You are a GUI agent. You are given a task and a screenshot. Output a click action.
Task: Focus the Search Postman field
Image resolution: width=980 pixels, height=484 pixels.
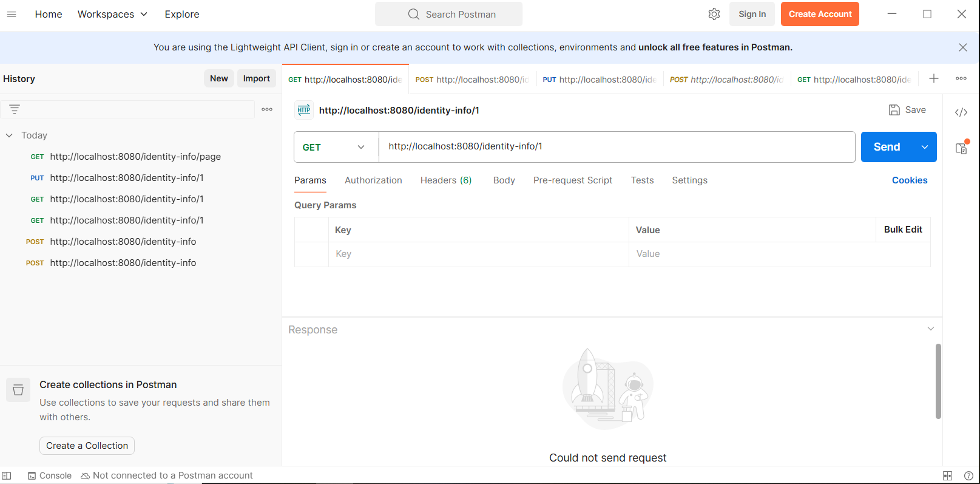(448, 14)
